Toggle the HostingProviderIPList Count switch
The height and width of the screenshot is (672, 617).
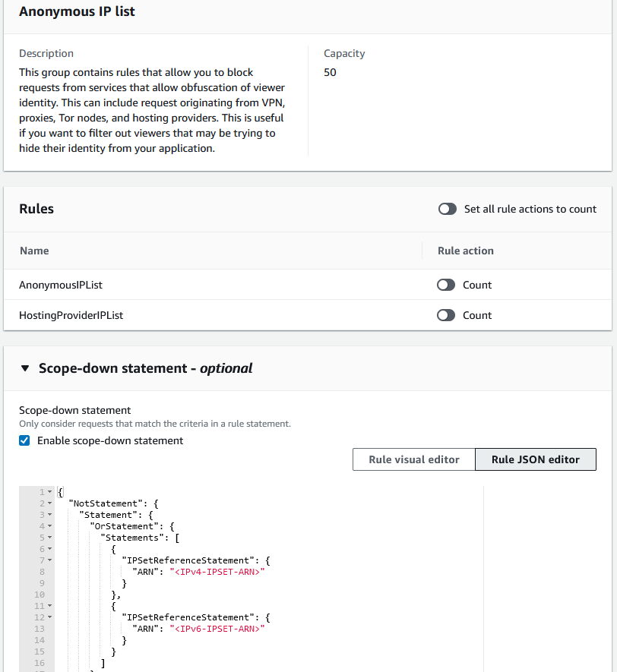pyautogui.click(x=446, y=315)
